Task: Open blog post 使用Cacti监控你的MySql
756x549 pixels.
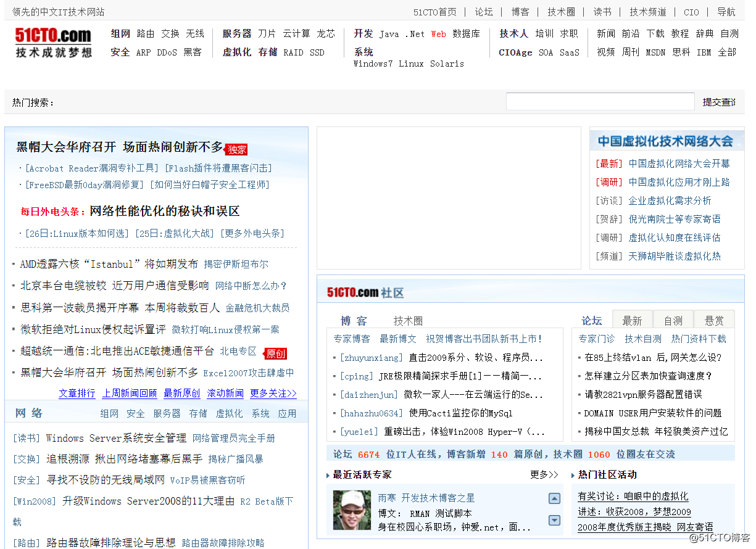Action: tap(460, 413)
